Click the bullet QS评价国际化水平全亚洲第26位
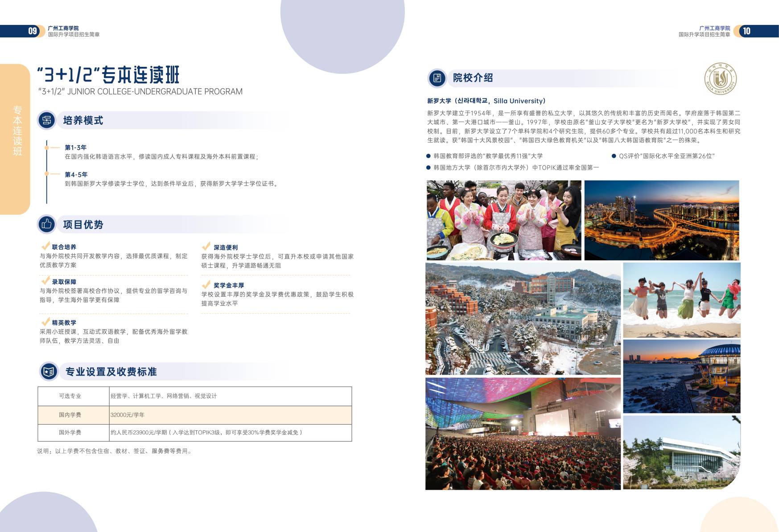The width and height of the screenshot is (779, 532). pos(667,156)
